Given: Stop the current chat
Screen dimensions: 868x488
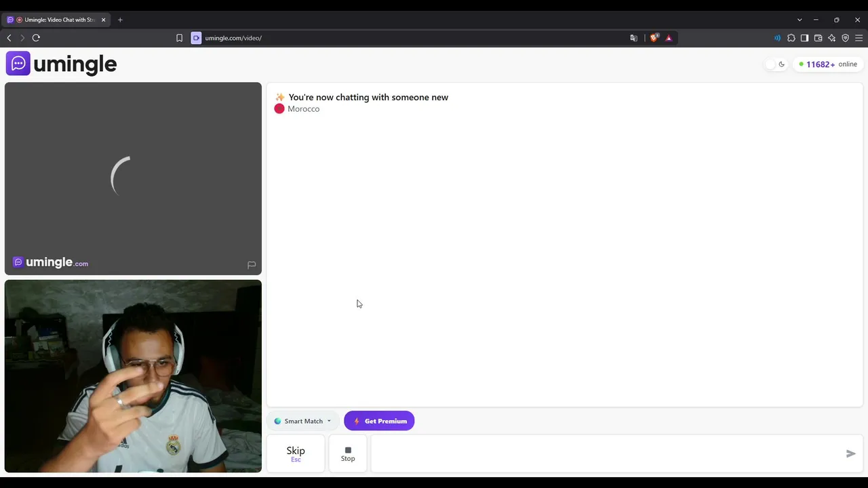Looking at the screenshot, I should point(348,453).
